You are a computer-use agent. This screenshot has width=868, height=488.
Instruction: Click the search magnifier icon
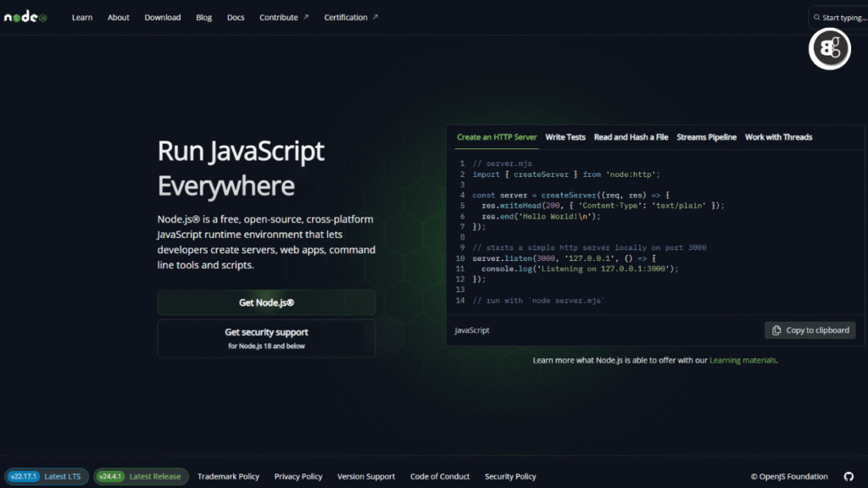click(x=816, y=15)
